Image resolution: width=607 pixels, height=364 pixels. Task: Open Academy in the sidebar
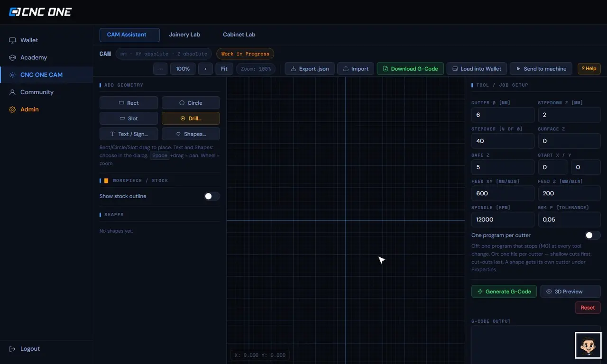(46, 57)
